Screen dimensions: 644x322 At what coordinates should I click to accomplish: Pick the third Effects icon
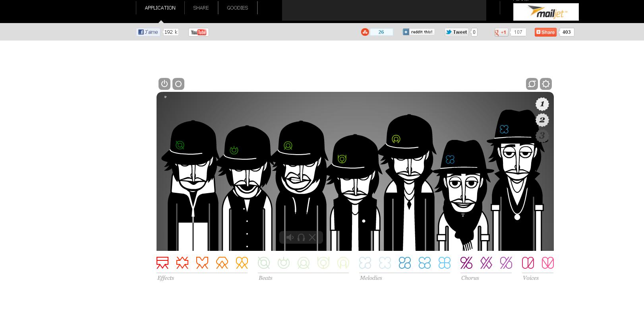tap(202, 263)
